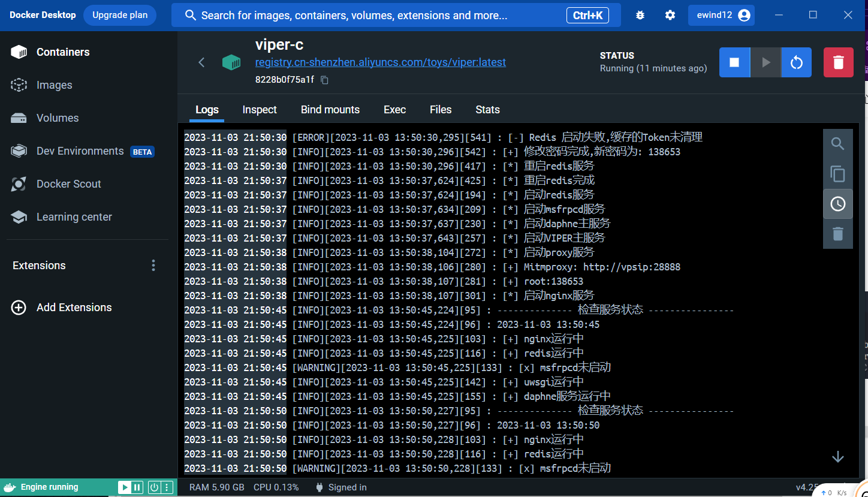
Task: Open the Dev Environments icon
Action: 19,151
